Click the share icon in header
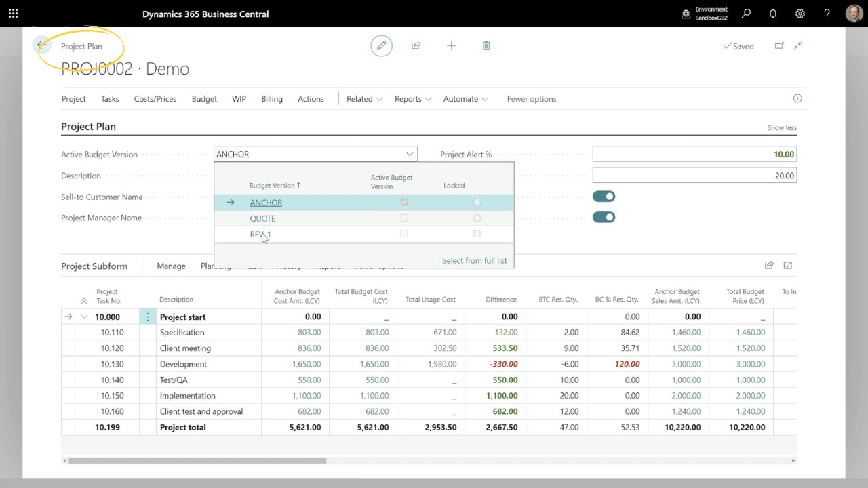The height and width of the screenshot is (488, 868). [x=416, y=45]
